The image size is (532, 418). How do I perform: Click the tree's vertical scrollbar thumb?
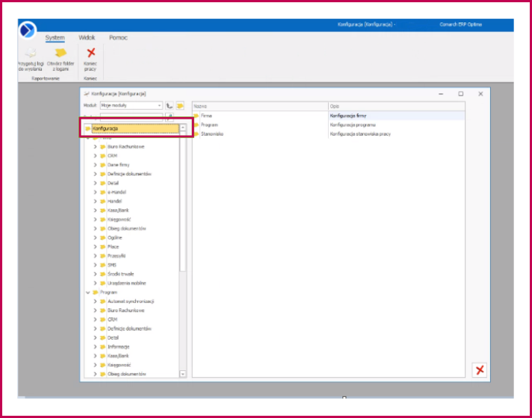183,202
